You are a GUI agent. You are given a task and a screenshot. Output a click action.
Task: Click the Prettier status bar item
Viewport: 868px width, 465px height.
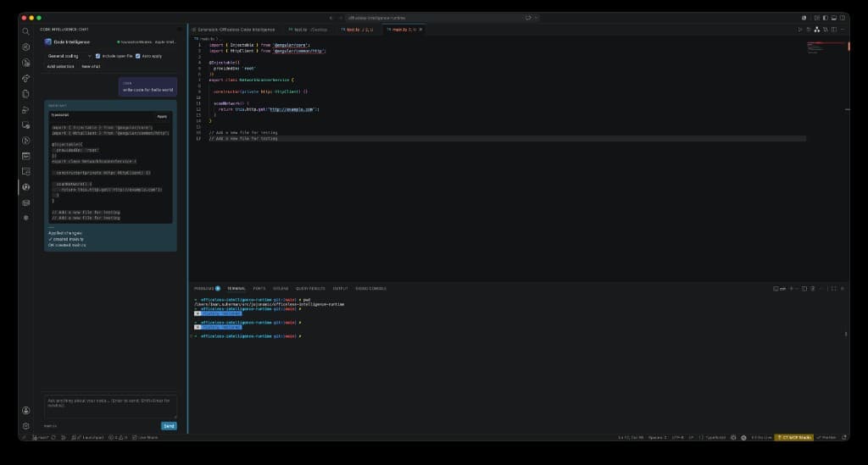pyautogui.click(x=826, y=437)
